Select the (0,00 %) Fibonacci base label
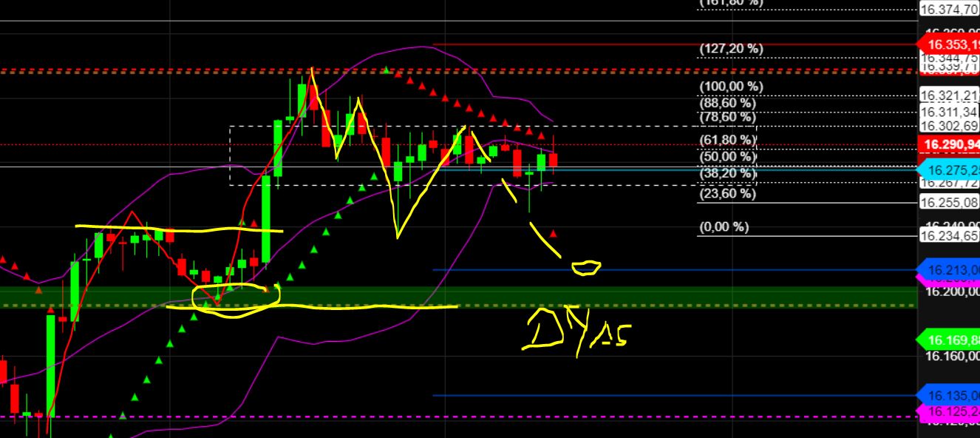The height and width of the screenshot is (438, 980). [724, 228]
